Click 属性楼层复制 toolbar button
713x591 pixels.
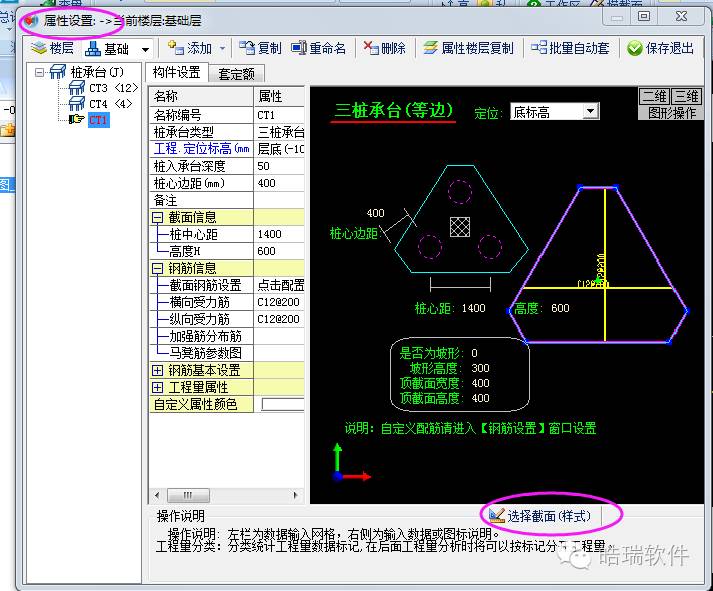[468, 48]
